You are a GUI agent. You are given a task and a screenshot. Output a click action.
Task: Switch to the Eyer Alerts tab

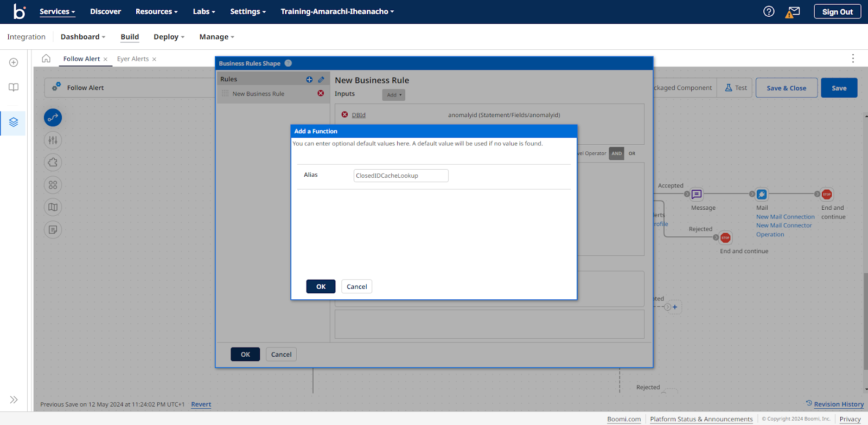pyautogui.click(x=133, y=59)
